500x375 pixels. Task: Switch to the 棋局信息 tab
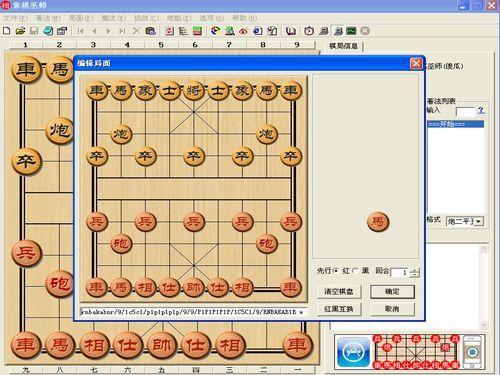pos(343,46)
